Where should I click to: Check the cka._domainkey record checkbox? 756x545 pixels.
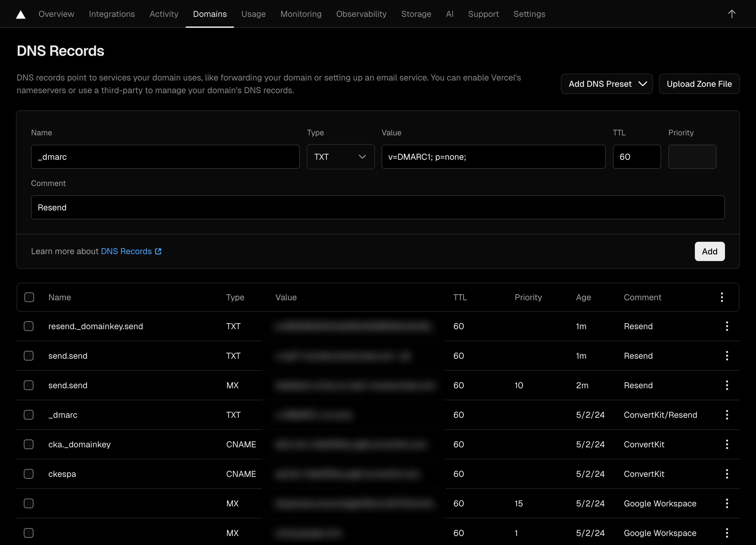point(29,444)
